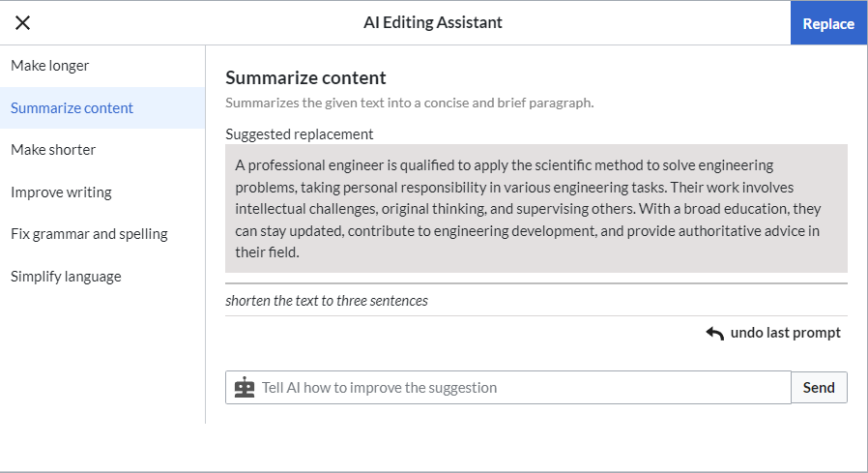Click the Suggested replacement label
Image resolution: width=868 pixels, height=473 pixels.
point(300,134)
